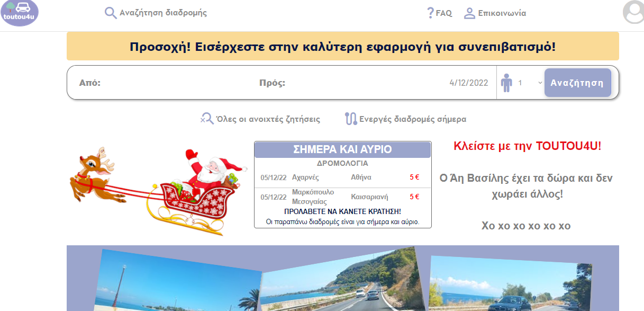The image size is (644, 311).
Task: Select the Αθήνα destination cell
Action: tap(361, 177)
